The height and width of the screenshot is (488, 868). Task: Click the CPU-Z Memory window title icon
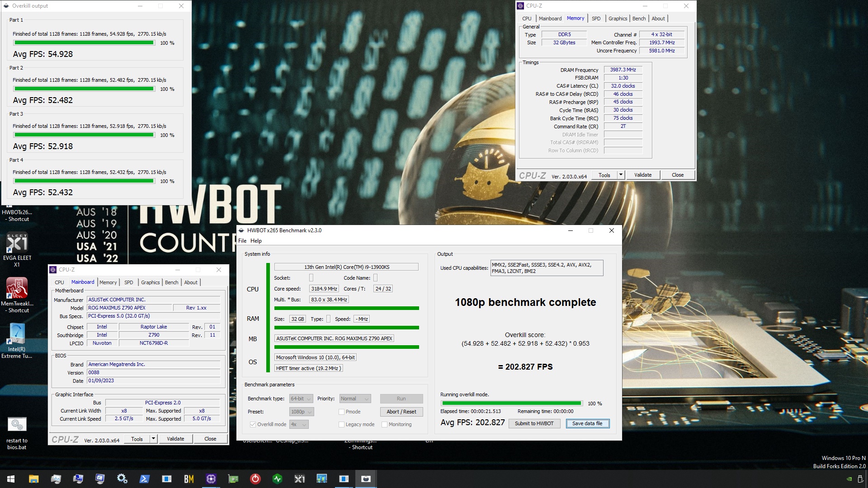tap(520, 6)
